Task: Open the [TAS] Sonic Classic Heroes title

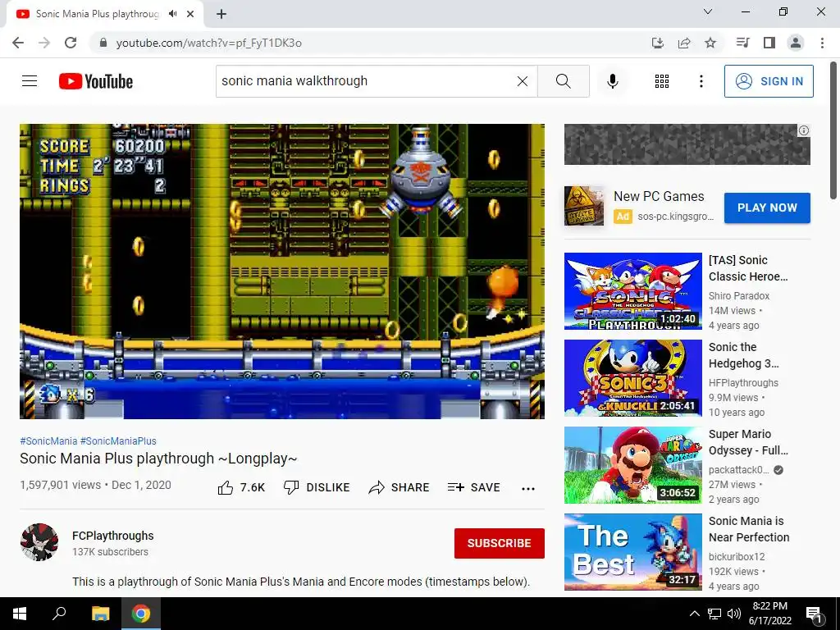Action: click(748, 268)
